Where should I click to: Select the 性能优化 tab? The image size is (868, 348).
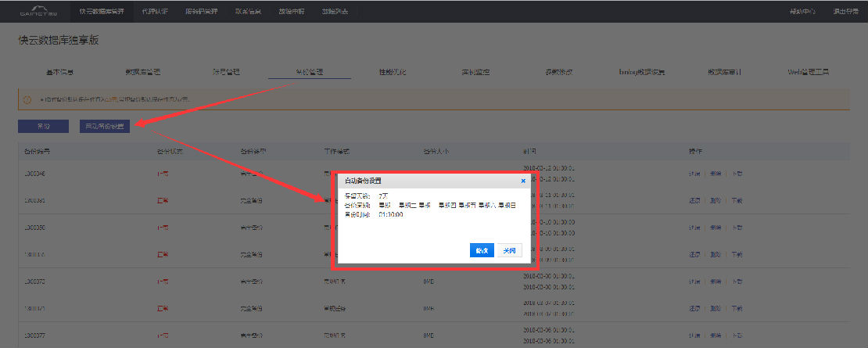pyautogui.click(x=393, y=72)
